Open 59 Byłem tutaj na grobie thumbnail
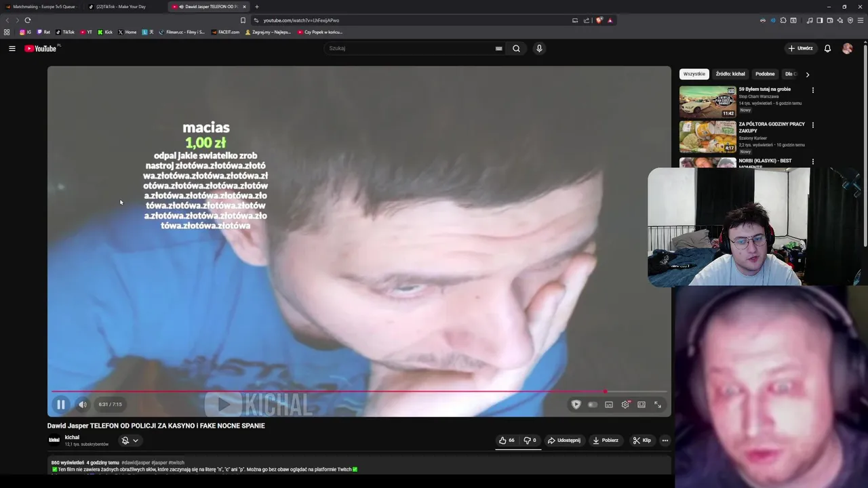This screenshot has height=488, width=868. 707,102
